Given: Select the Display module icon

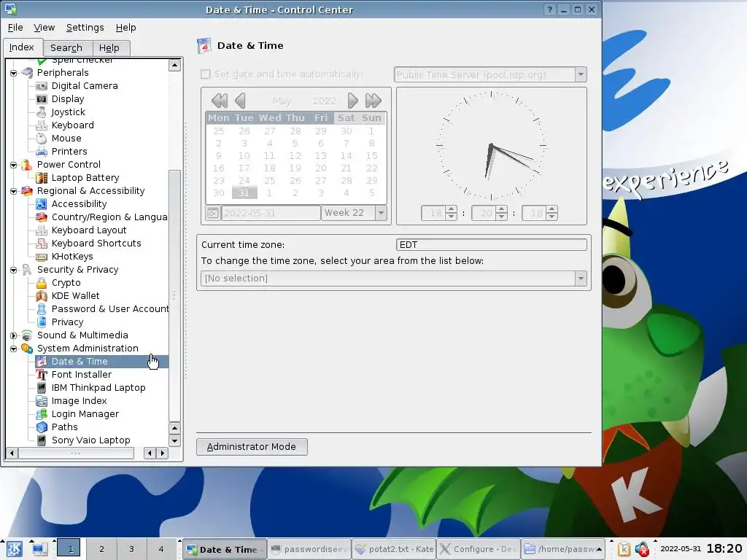Looking at the screenshot, I should pyautogui.click(x=42, y=99).
